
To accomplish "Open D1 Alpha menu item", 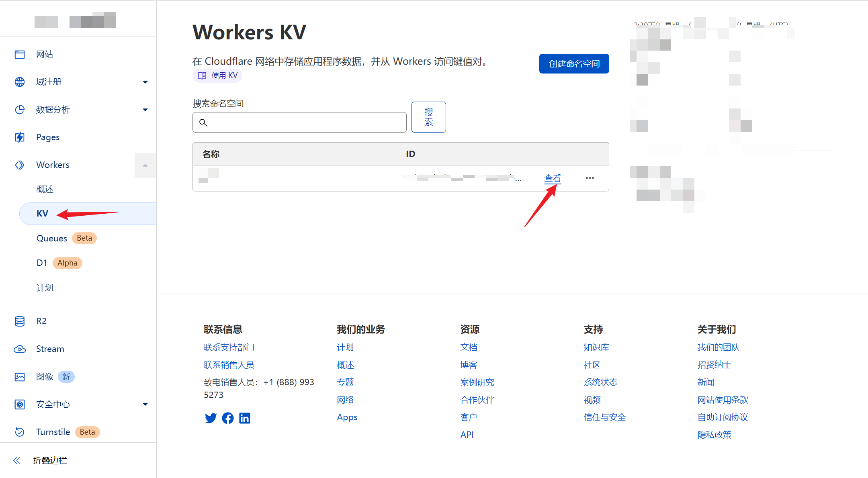I will (x=59, y=263).
